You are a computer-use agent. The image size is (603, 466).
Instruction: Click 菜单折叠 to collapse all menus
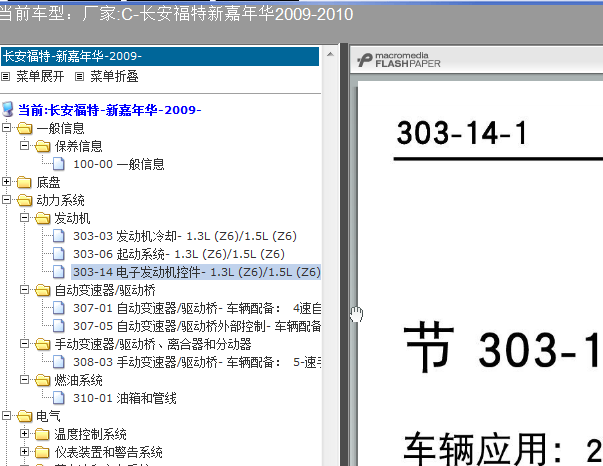(114, 77)
